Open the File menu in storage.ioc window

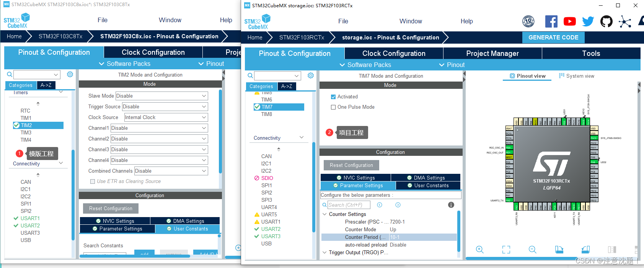tap(343, 21)
